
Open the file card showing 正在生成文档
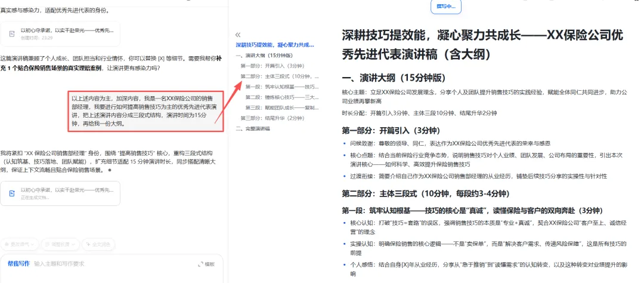point(60,193)
